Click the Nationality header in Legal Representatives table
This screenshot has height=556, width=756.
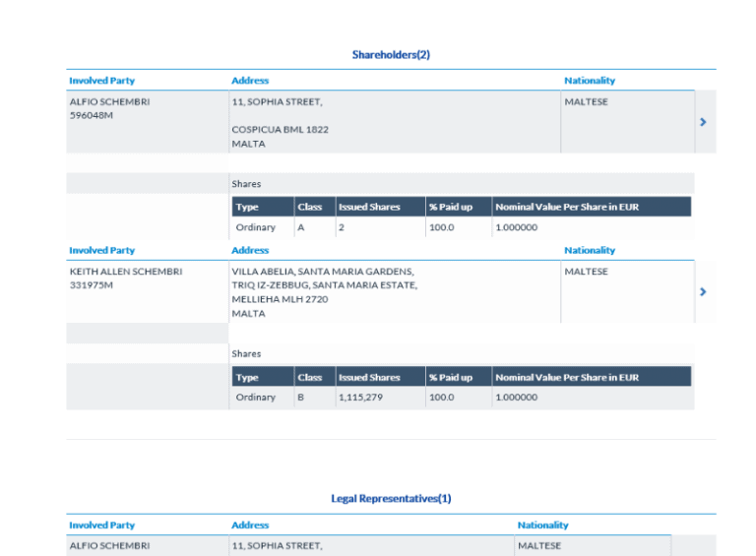point(542,525)
